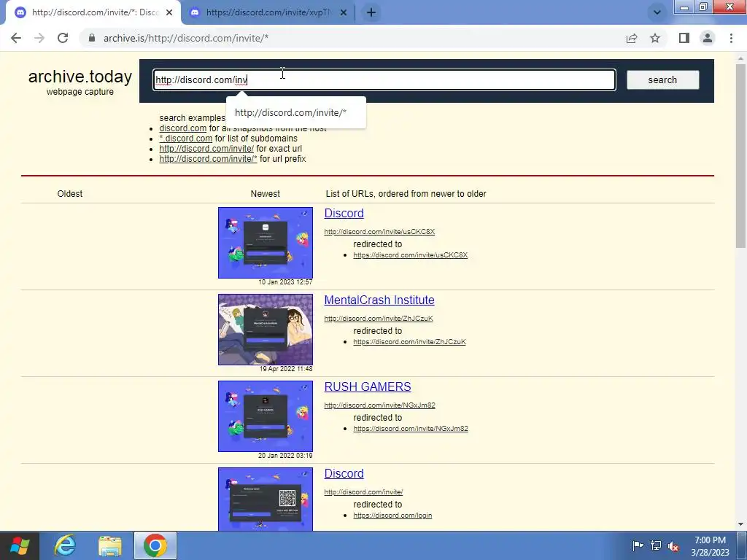Image resolution: width=747 pixels, height=560 pixels.
Task: Open first Discord snapshot title link
Action: (344, 214)
